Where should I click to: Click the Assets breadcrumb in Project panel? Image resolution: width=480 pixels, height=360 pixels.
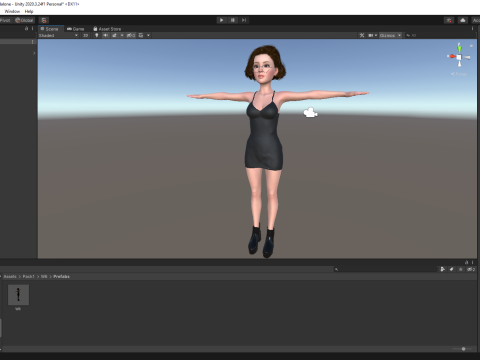[10, 277]
